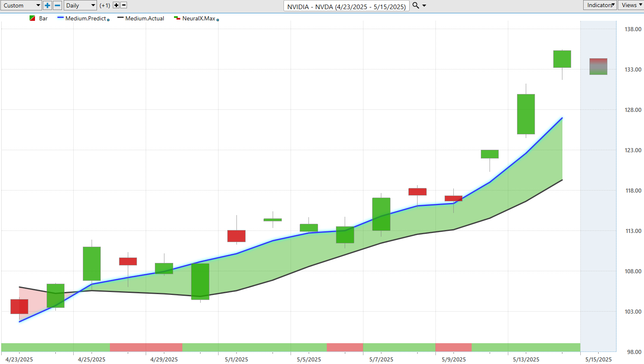644x364 pixels.
Task: Click the 4/29/2025 date axis label
Action: pos(164,359)
